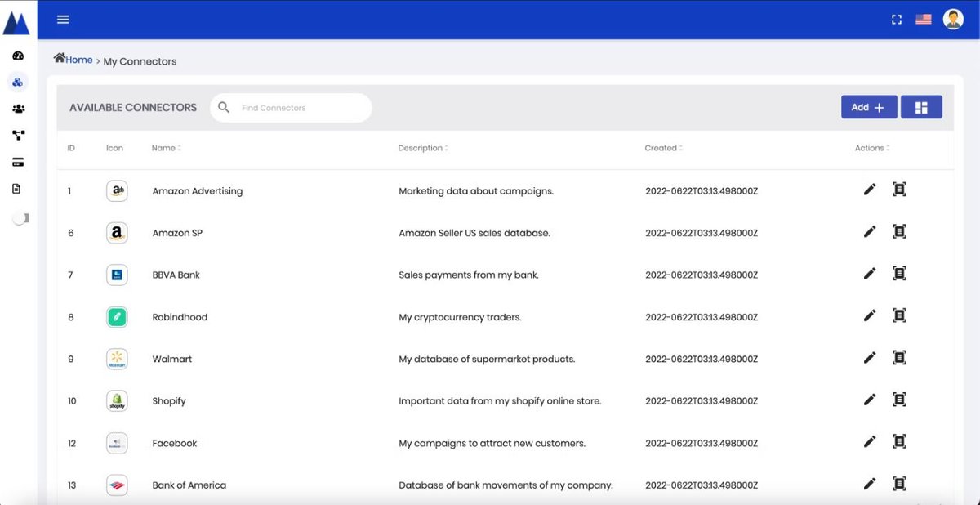Click the Add button to create a connector
The height and width of the screenshot is (505, 980).
pyautogui.click(x=869, y=106)
